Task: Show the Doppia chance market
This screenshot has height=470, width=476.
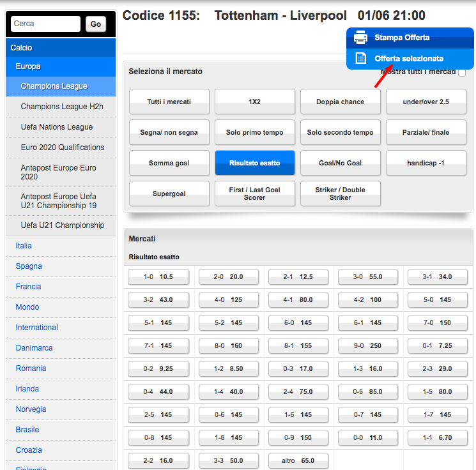Action: click(x=340, y=102)
